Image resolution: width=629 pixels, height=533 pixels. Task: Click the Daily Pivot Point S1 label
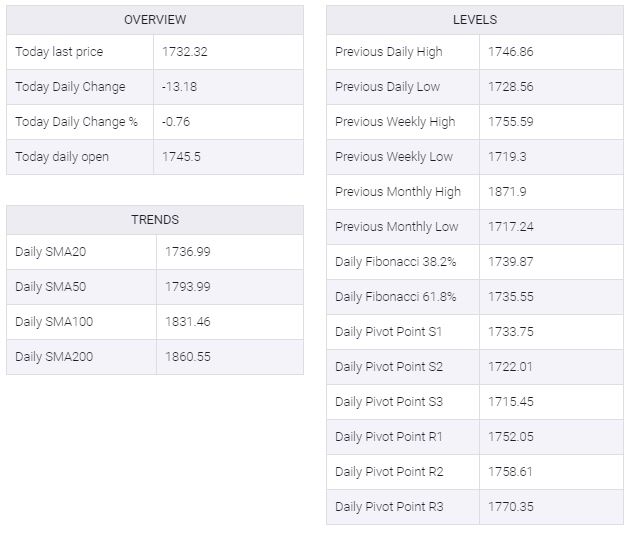tap(388, 332)
